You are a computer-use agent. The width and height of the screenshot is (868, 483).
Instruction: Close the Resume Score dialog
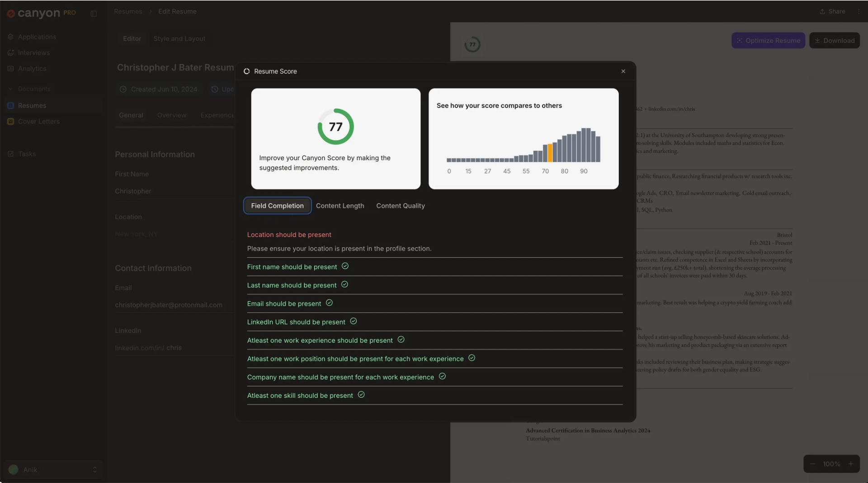pyautogui.click(x=623, y=71)
